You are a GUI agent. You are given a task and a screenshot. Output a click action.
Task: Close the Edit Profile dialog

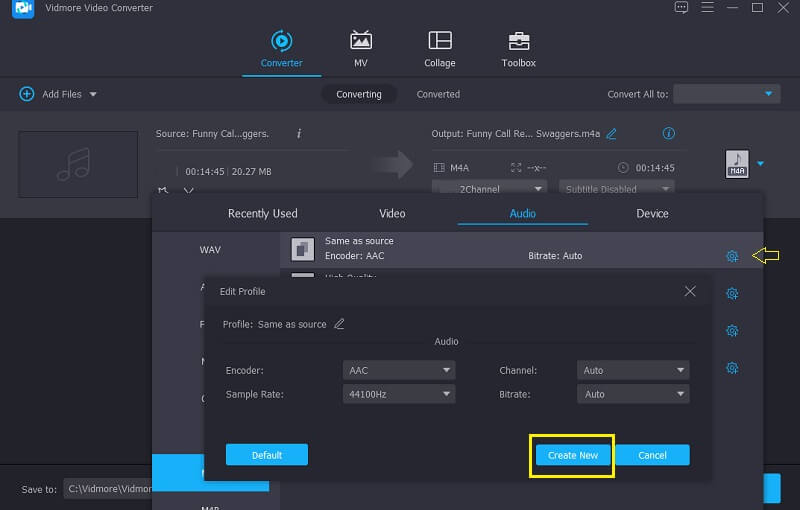pyautogui.click(x=689, y=291)
